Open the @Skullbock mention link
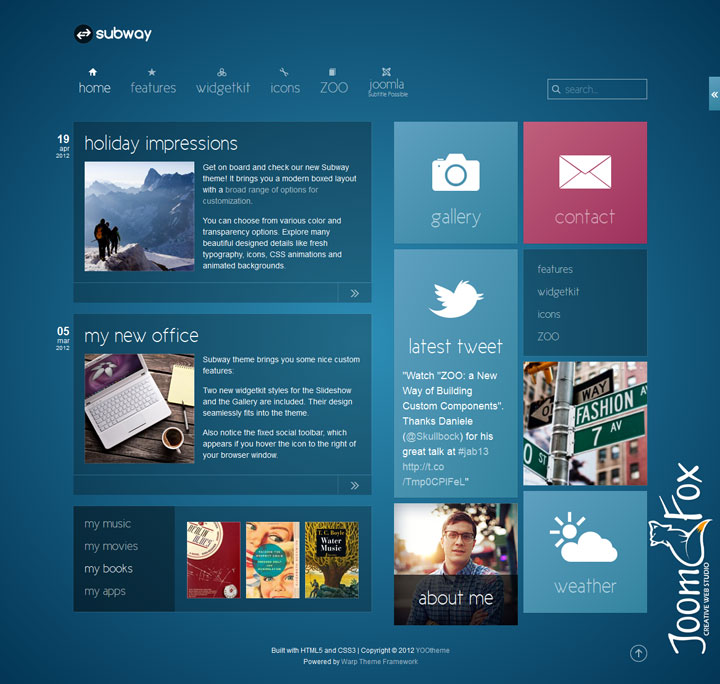Viewport: 720px width, 684px height. tap(433, 437)
